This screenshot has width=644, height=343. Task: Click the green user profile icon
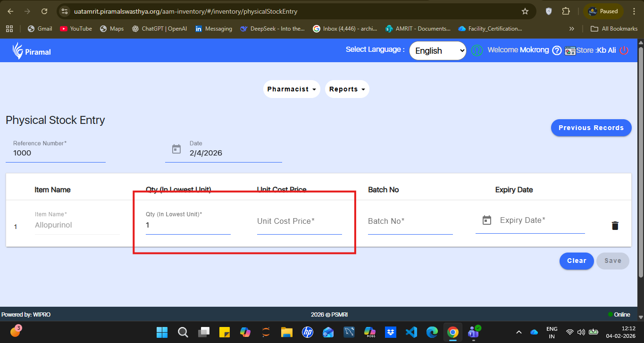coord(477,50)
